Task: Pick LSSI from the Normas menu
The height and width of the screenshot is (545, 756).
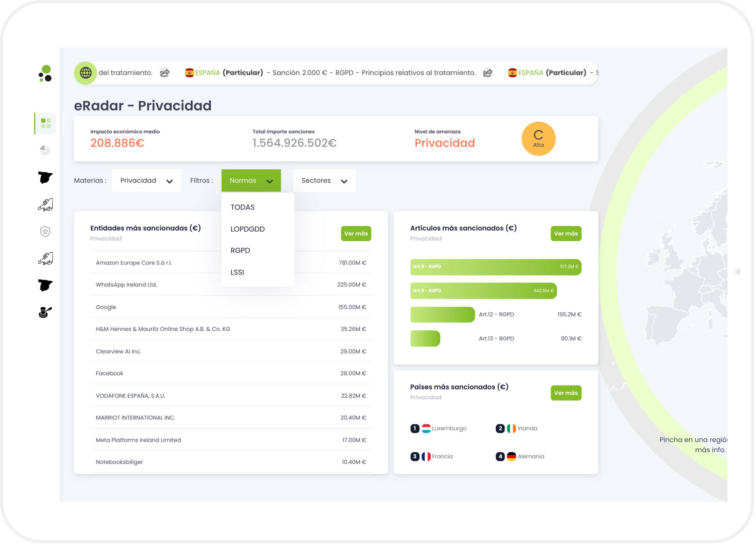Action: pos(238,273)
